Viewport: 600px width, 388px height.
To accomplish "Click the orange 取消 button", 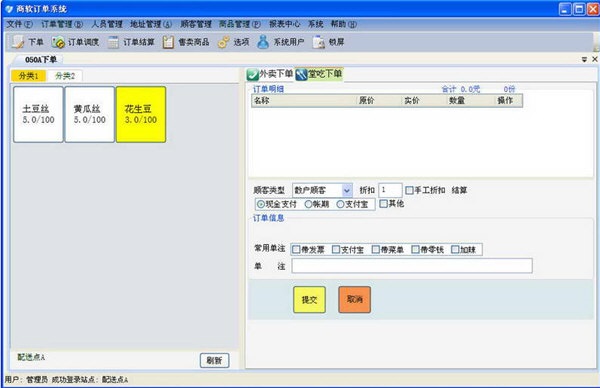I will click(x=354, y=300).
